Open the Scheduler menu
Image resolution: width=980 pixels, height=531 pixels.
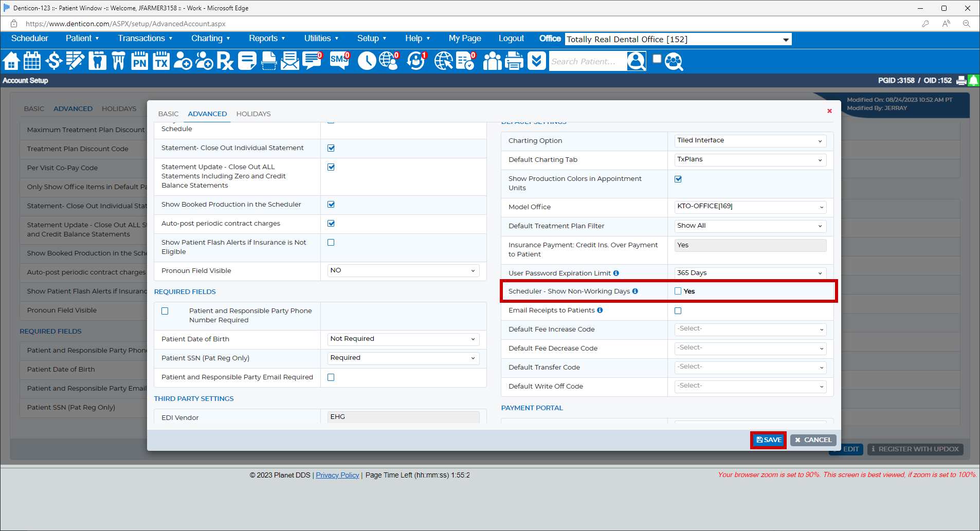point(30,39)
